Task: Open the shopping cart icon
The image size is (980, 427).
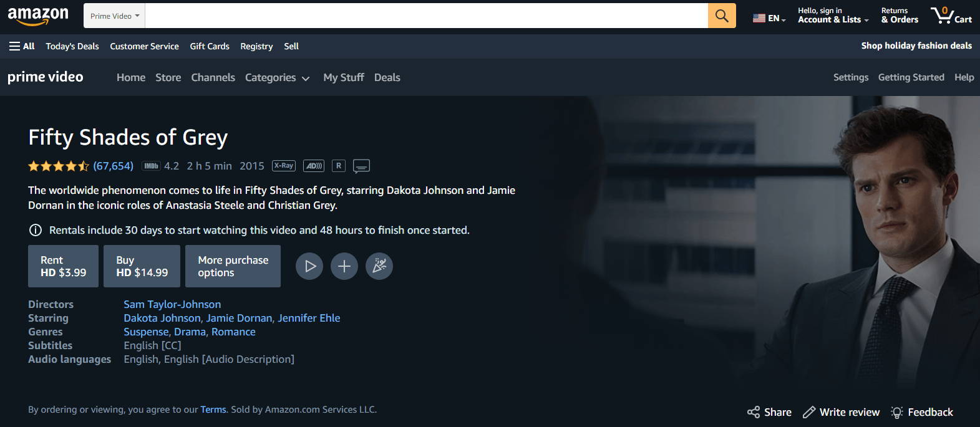Action: (951, 16)
